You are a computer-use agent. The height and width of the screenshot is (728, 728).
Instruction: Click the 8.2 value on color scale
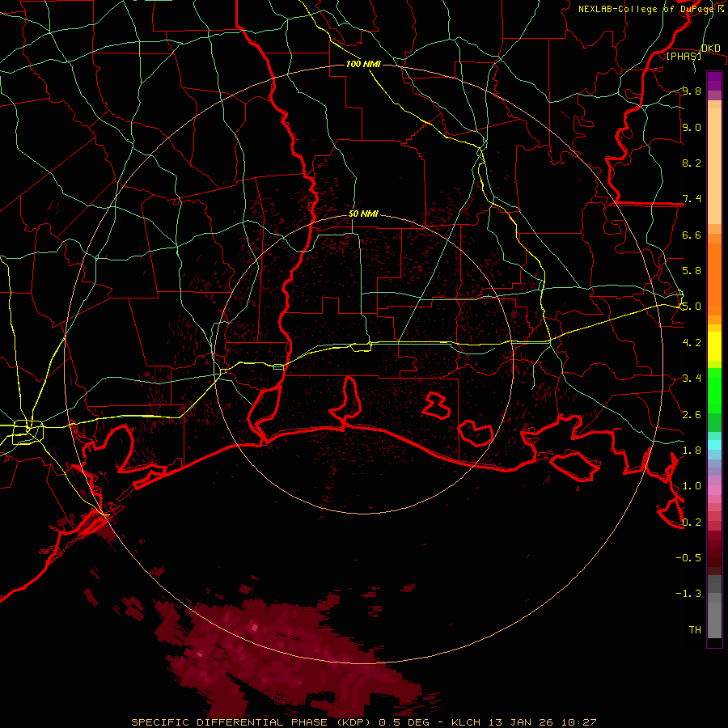click(x=692, y=163)
